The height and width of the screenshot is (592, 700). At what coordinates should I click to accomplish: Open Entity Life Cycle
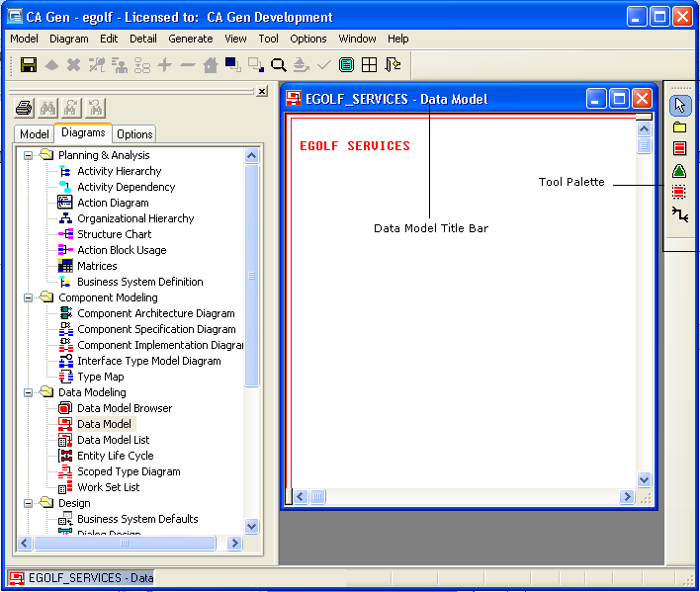[116, 456]
